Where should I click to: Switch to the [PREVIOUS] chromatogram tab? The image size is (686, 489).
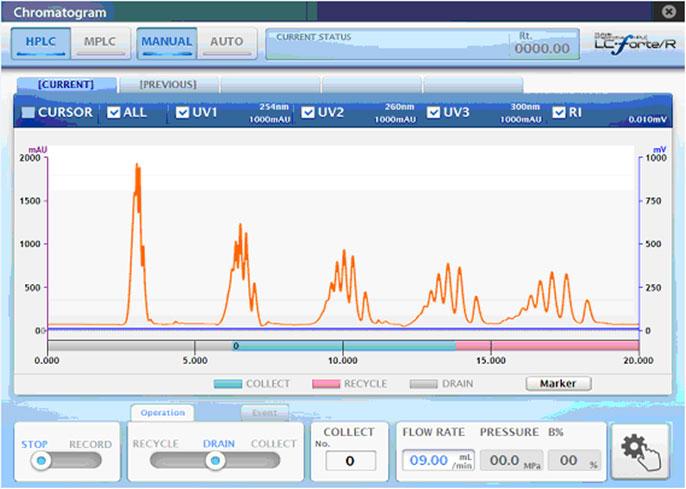(x=167, y=84)
